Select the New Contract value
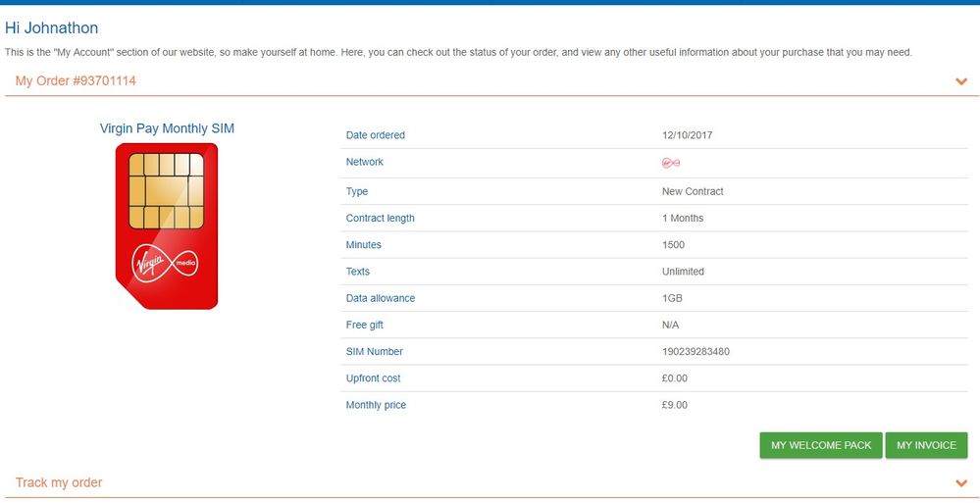Screen dimensions: 980x503 click(693, 191)
